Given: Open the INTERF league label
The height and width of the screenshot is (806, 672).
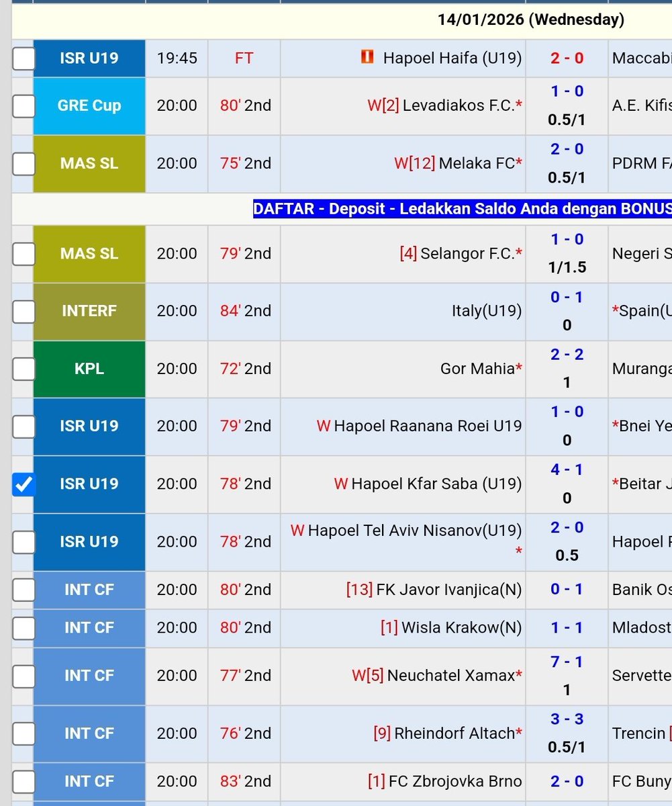Looking at the screenshot, I should [89, 311].
